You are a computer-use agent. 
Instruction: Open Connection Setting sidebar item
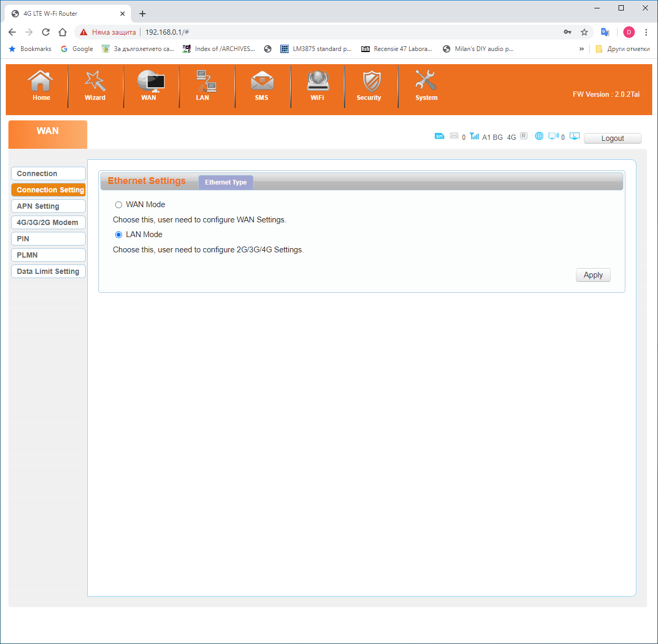[48, 190]
